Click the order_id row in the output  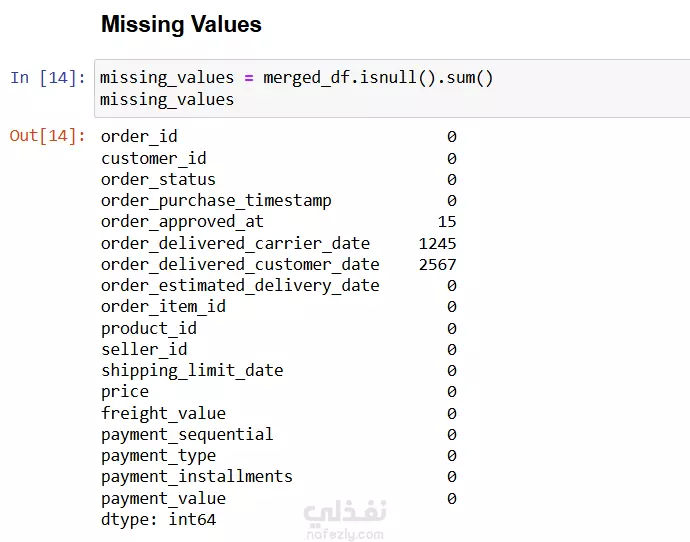pyautogui.click(x=279, y=136)
